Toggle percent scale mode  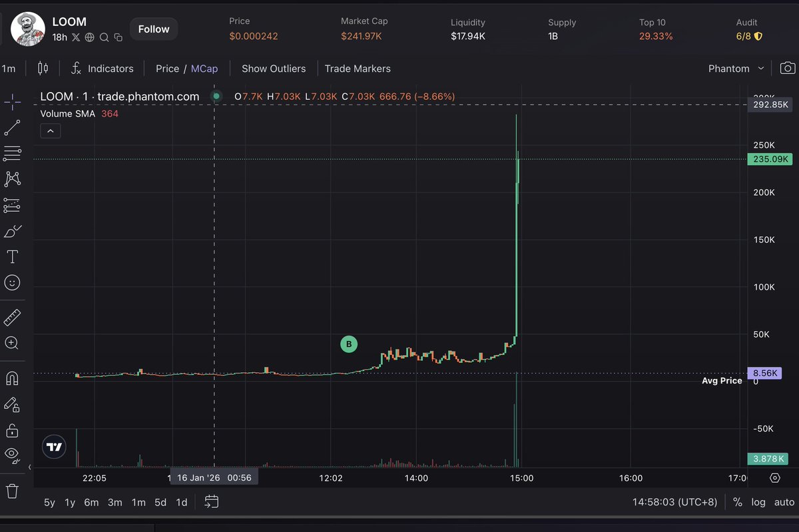(738, 502)
